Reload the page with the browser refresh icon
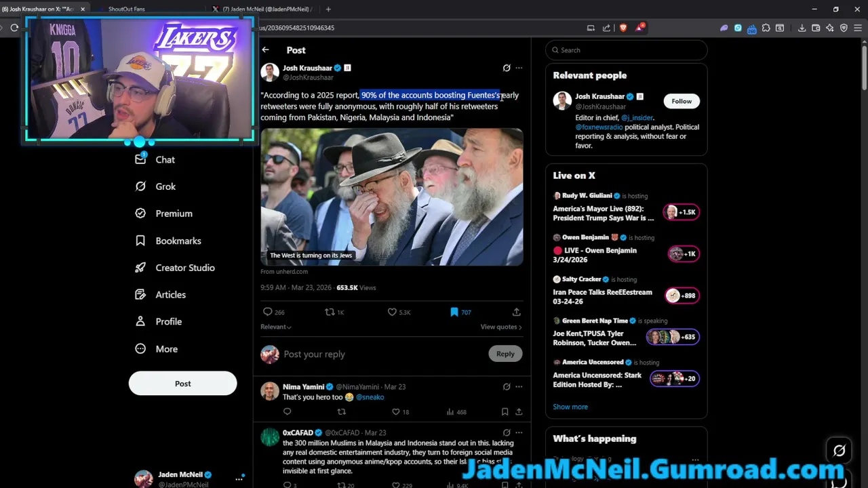 coord(14,28)
